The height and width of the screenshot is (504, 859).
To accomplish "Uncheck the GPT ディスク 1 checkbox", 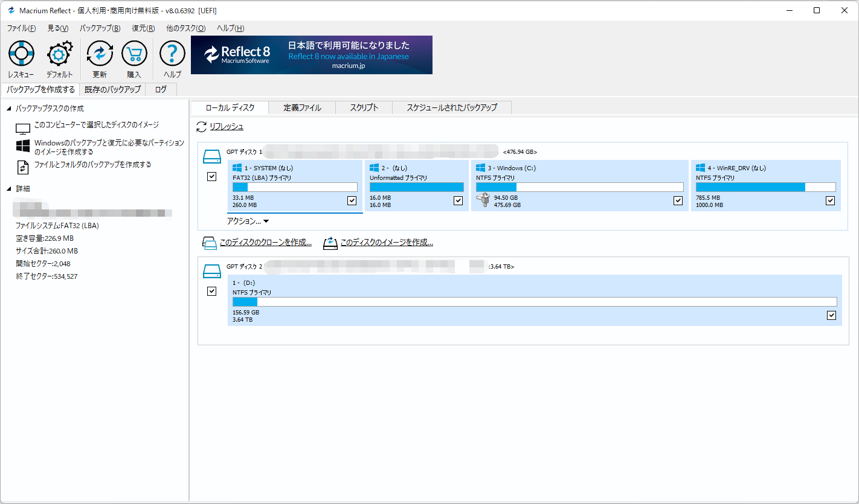I will [212, 176].
